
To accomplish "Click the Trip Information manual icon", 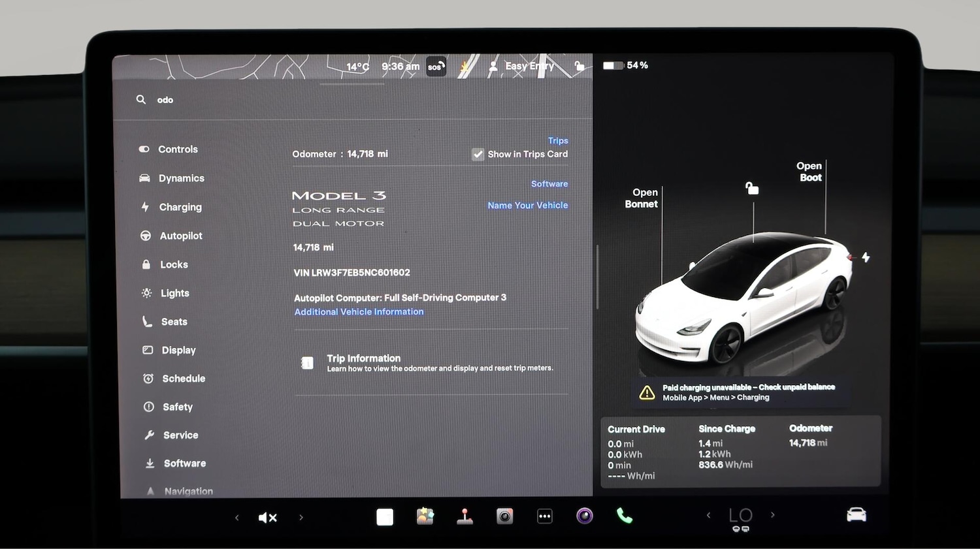I will tap(307, 363).
